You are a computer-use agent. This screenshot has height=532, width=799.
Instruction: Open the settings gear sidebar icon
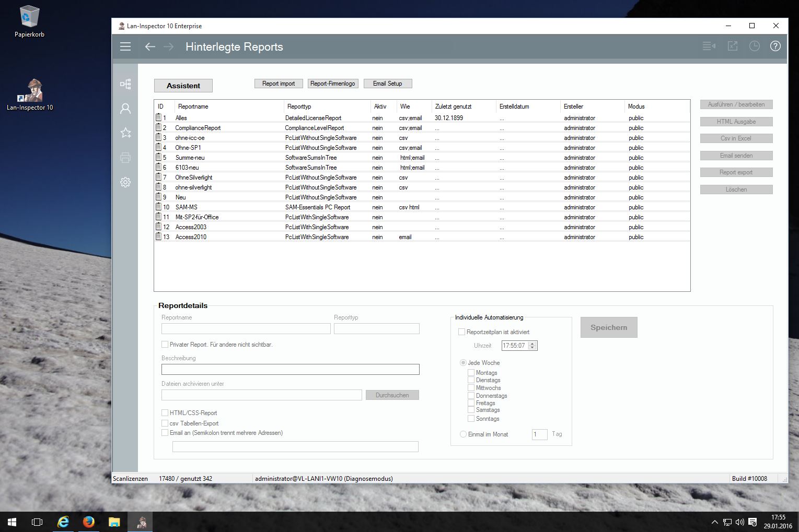point(125,182)
